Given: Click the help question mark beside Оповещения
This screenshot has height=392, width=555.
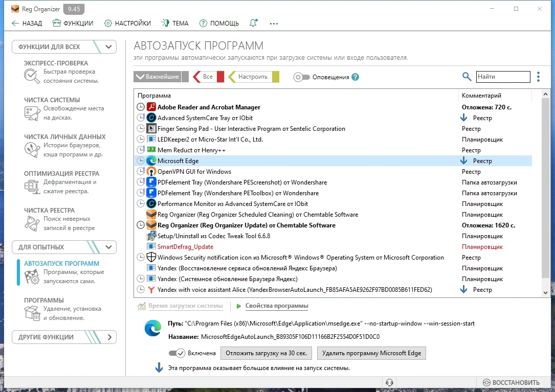Looking at the screenshot, I should [356, 77].
